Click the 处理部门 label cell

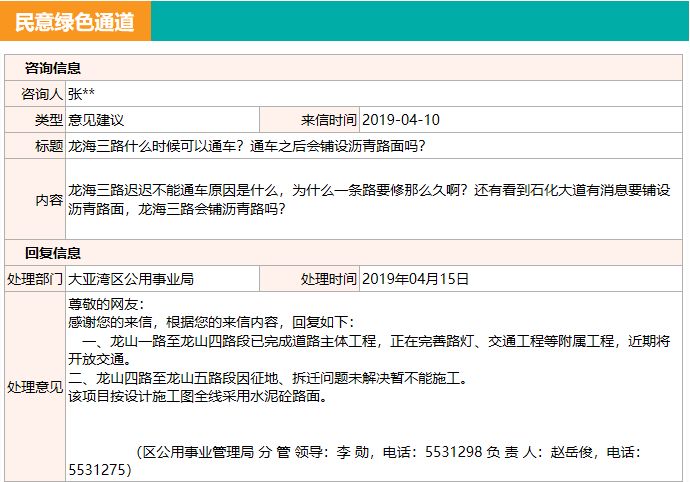(x=35, y=279)
